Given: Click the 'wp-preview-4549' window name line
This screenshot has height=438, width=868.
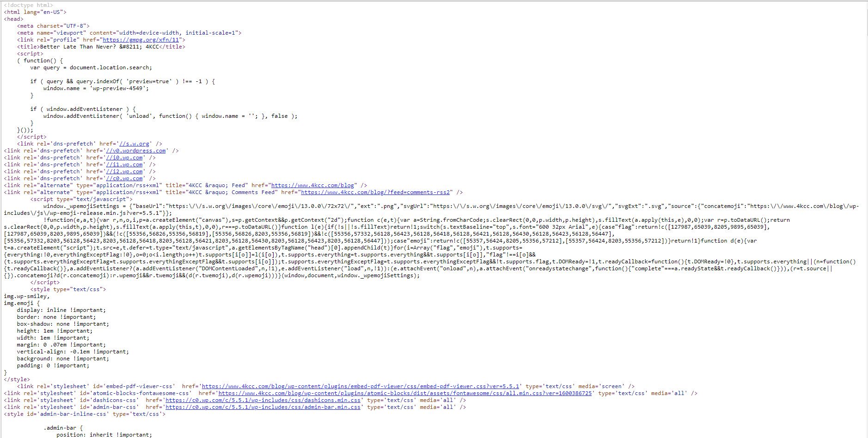Looking at the screenshot, I should click(96, 88).
